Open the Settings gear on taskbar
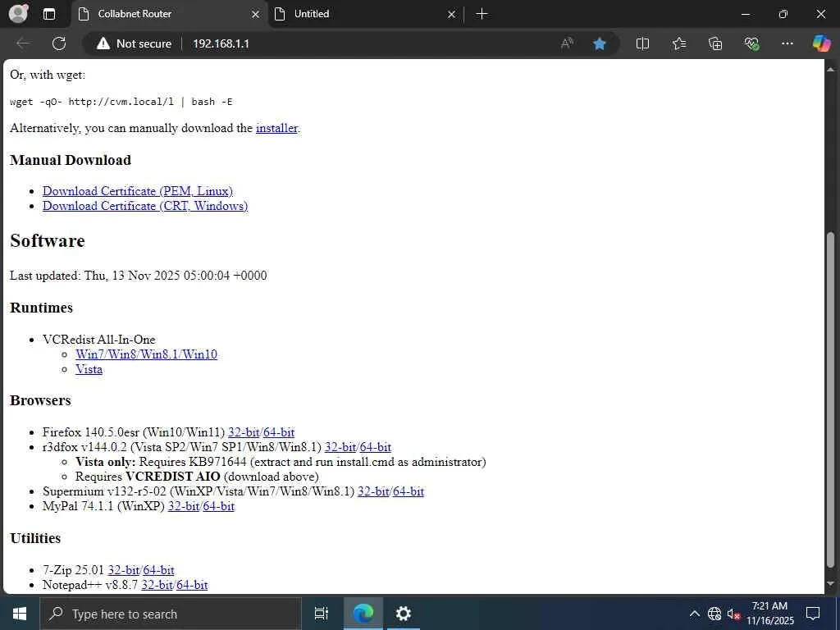 tap(403, 614)
